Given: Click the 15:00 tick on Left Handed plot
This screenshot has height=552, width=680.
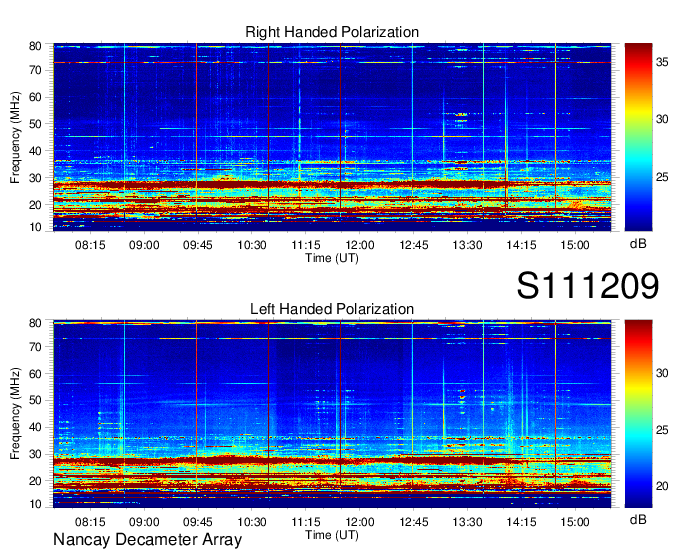Looking at the screenshot, I should (x=575, y=522).
